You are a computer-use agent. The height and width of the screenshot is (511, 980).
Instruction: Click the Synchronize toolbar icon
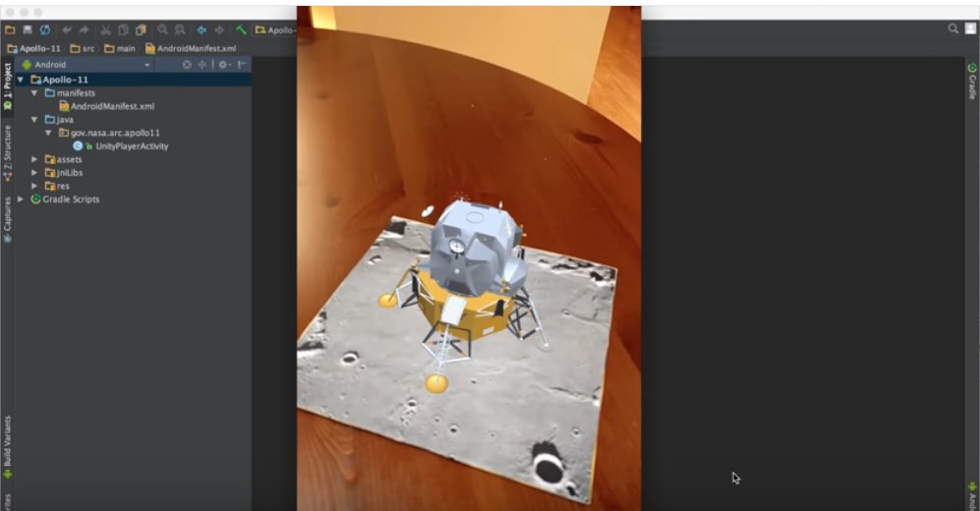(x=45, y=29)
